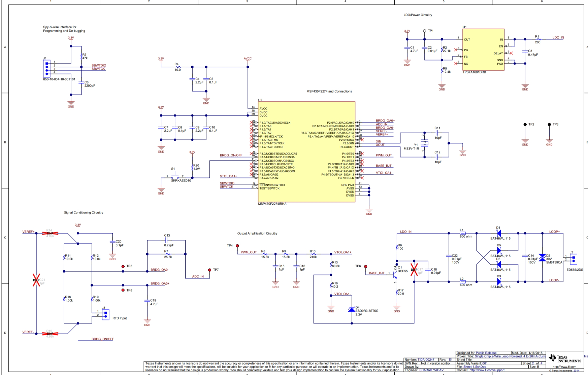Viewport: 588px width, 375px height.
Task: Click the Y1 MS3V-T1R crystal symbol
Action: pyautogui.click(x=424, y=143)
